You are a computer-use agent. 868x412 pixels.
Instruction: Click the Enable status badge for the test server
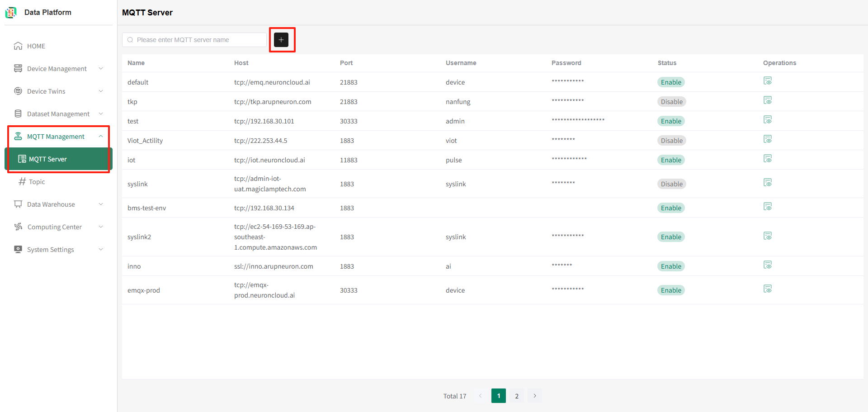coord(671,121)
